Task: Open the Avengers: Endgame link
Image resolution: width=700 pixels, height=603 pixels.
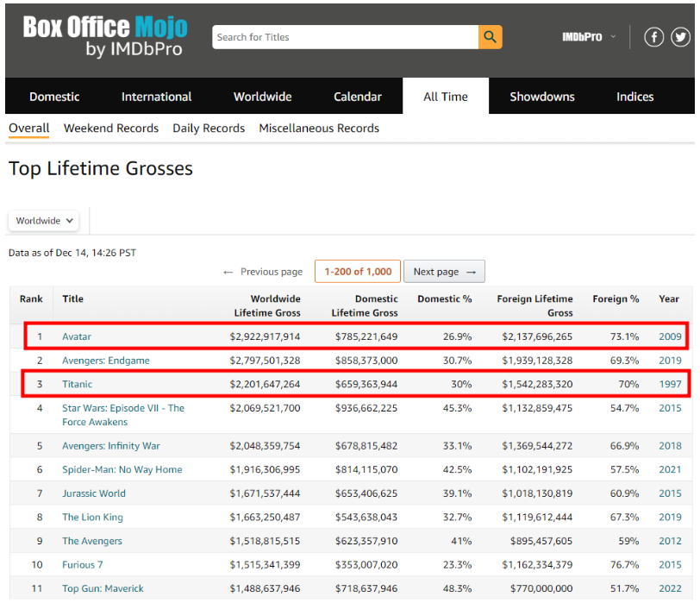Action: 106,361
